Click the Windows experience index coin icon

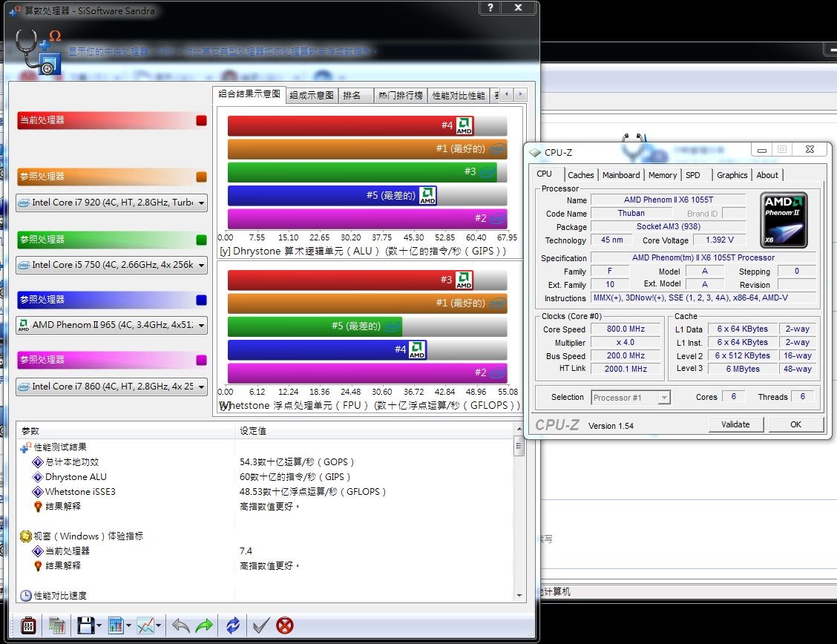point(26,536)
